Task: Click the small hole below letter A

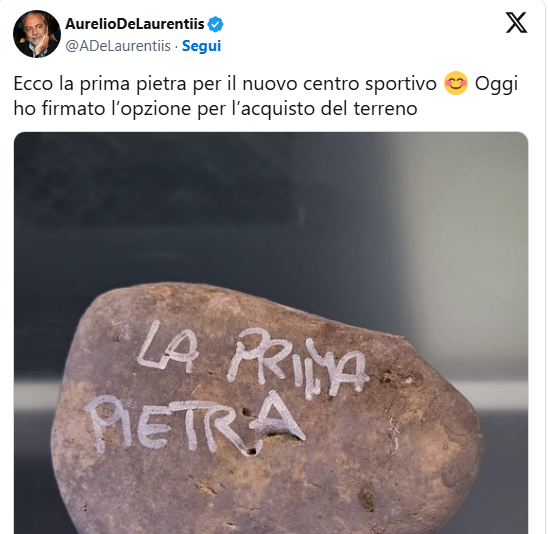Action: pos(251,452)
